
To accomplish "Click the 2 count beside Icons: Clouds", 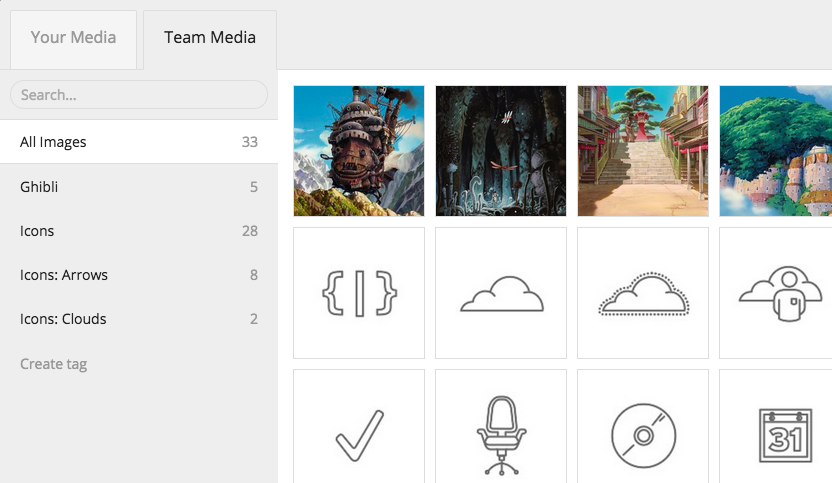I will tap(254, 319).
